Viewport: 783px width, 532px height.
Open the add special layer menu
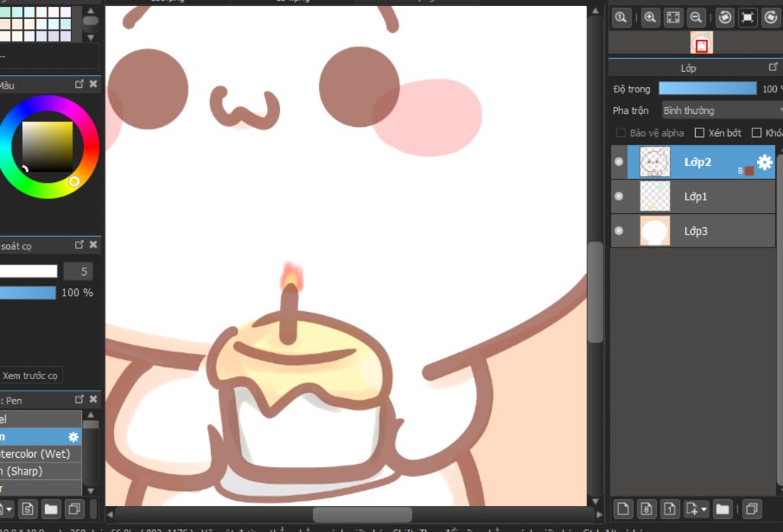[x=696, y=509]
